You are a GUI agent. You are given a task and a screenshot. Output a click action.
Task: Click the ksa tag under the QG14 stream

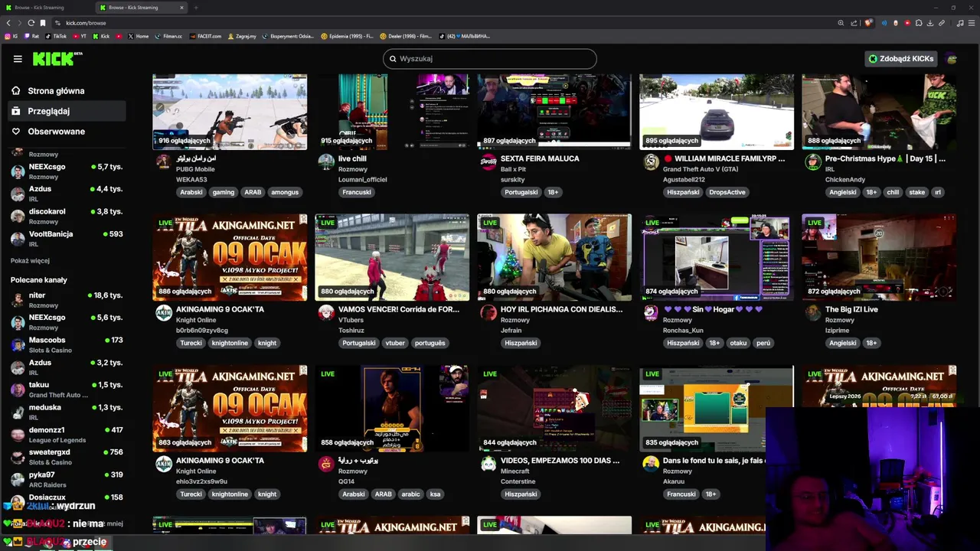[x=435, y=494]
